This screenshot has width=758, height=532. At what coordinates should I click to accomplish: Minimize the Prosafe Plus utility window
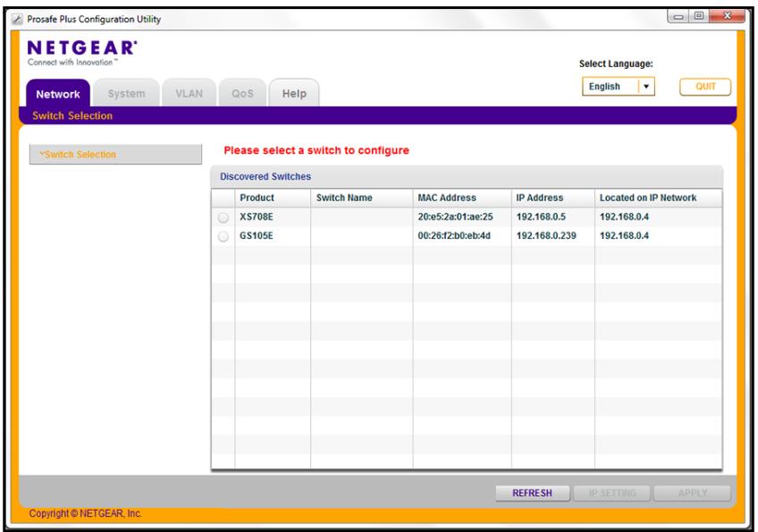coord(678,16)
